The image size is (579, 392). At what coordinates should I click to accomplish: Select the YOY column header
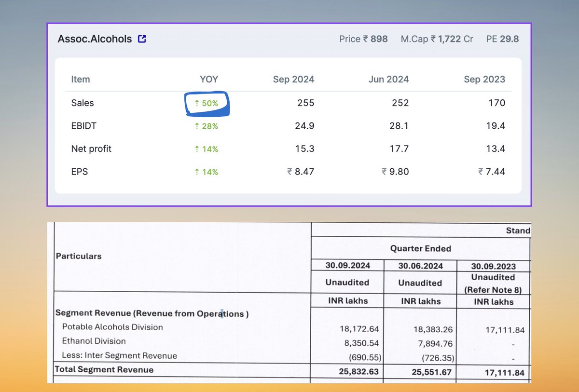pos(209,80)
